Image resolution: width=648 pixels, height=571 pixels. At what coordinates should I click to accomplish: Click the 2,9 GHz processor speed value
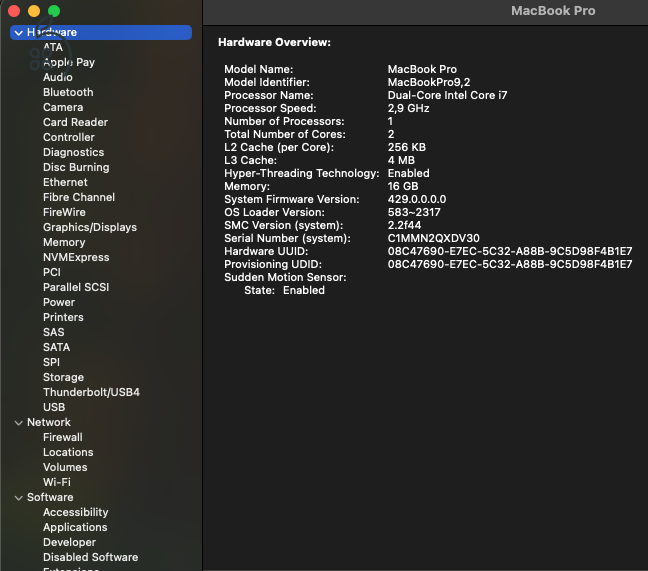(408, 108)
